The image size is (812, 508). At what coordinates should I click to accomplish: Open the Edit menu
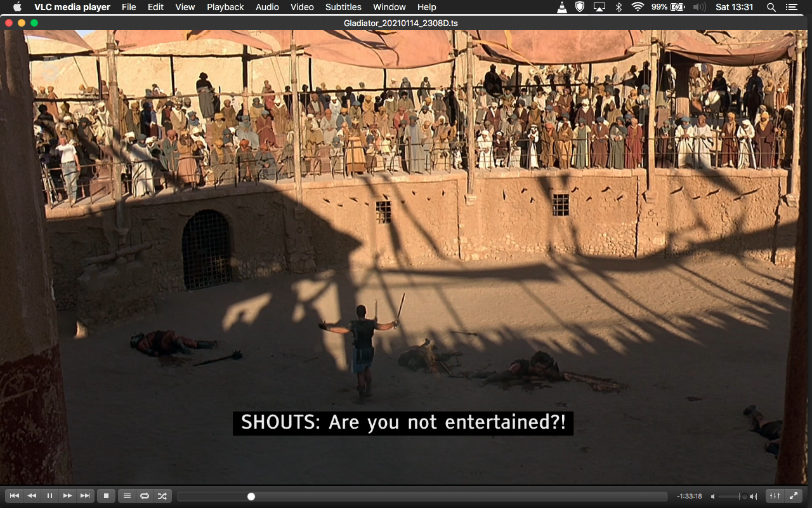155,7
